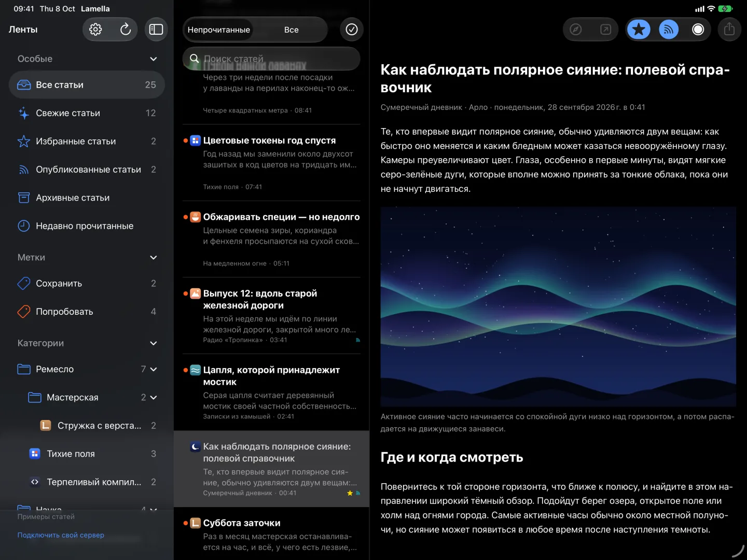747x560 pixels.
Task: Select Опубликованные статьи in sidebar
Action: 87,170
